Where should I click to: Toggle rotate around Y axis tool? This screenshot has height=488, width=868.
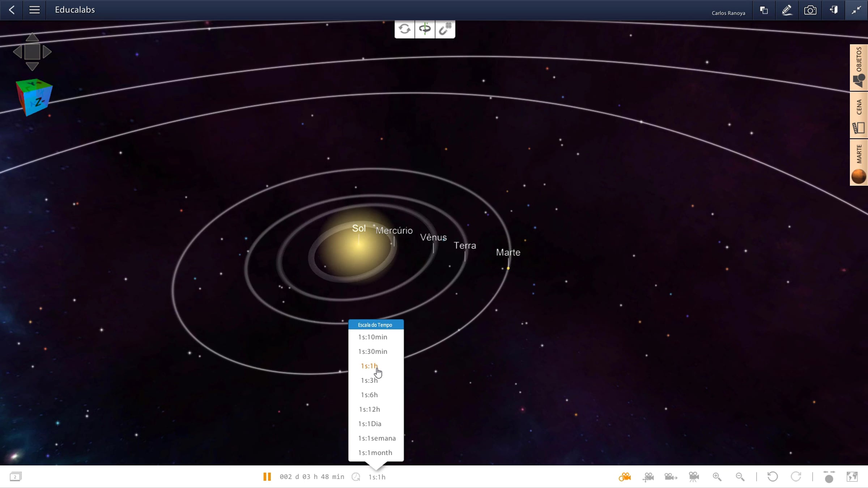pos(425,29)
